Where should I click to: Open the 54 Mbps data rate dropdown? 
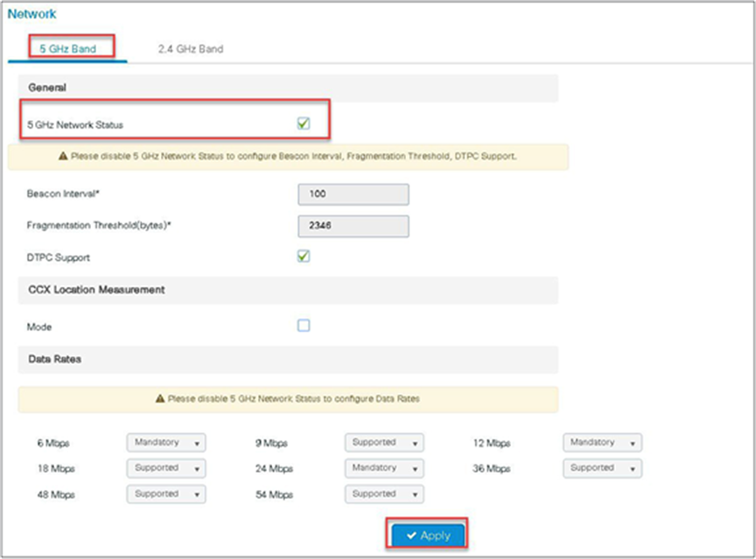[x=384, y=494]
